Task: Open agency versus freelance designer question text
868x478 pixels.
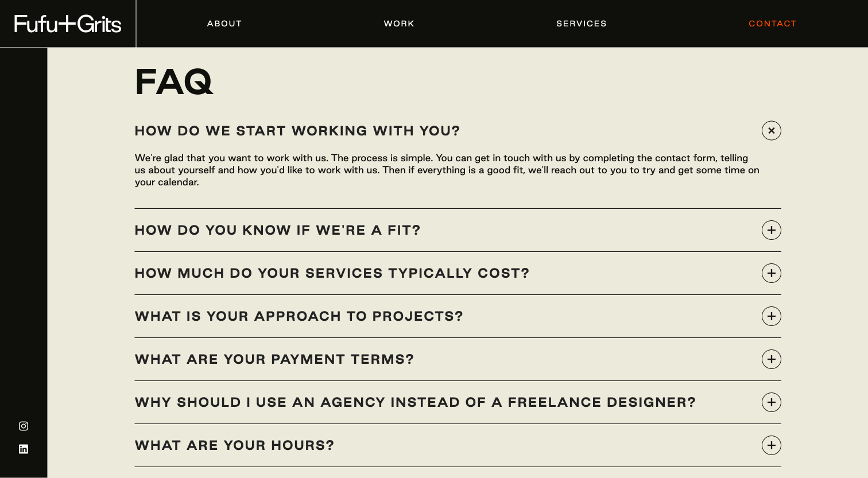Action: coord(415,402)
